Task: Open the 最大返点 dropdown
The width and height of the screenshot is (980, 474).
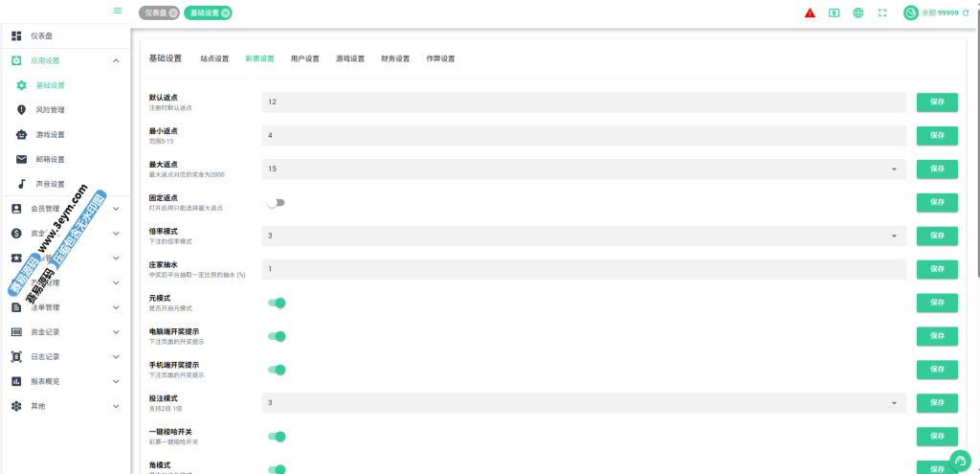Action: 584,169
